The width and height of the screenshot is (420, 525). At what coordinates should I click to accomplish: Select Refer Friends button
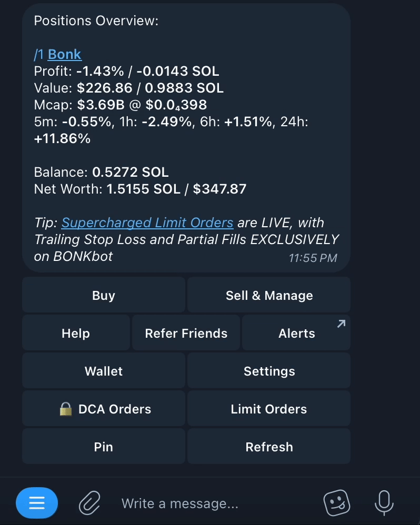click(x=186, y=334)
